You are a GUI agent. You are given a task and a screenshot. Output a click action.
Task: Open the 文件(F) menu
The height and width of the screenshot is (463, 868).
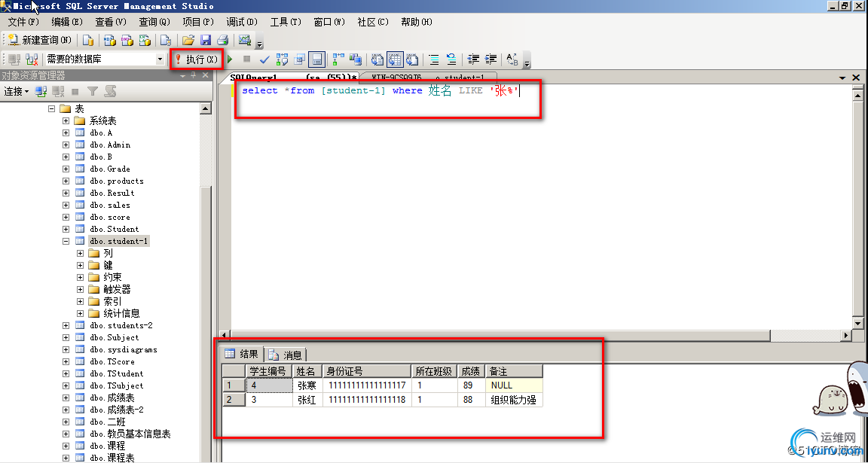(23, 22)
